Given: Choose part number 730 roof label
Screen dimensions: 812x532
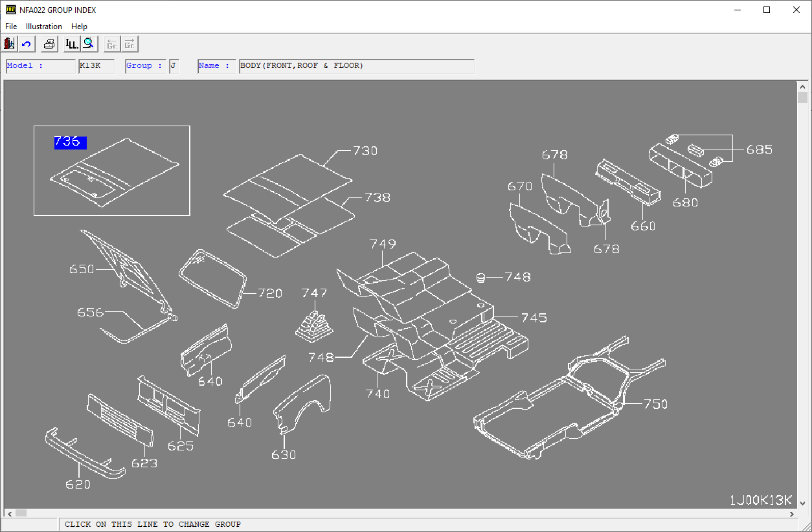Looking at the screenshot, I should pos(365,151).
